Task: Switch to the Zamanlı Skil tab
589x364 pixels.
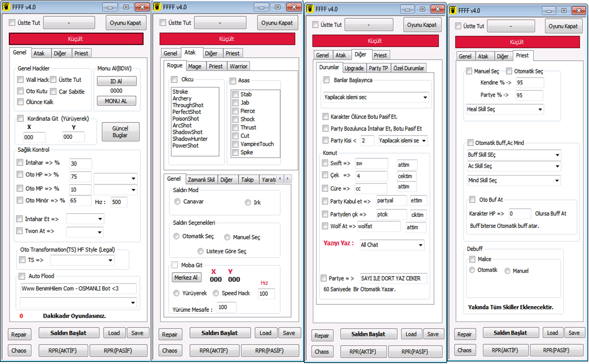Action: 201,180
